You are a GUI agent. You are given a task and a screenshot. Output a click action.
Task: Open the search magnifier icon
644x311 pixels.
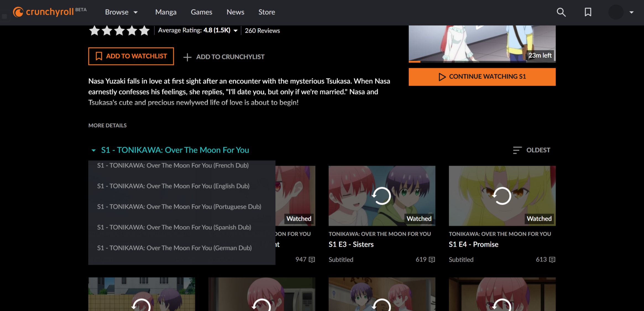click(x=561, y=12)
